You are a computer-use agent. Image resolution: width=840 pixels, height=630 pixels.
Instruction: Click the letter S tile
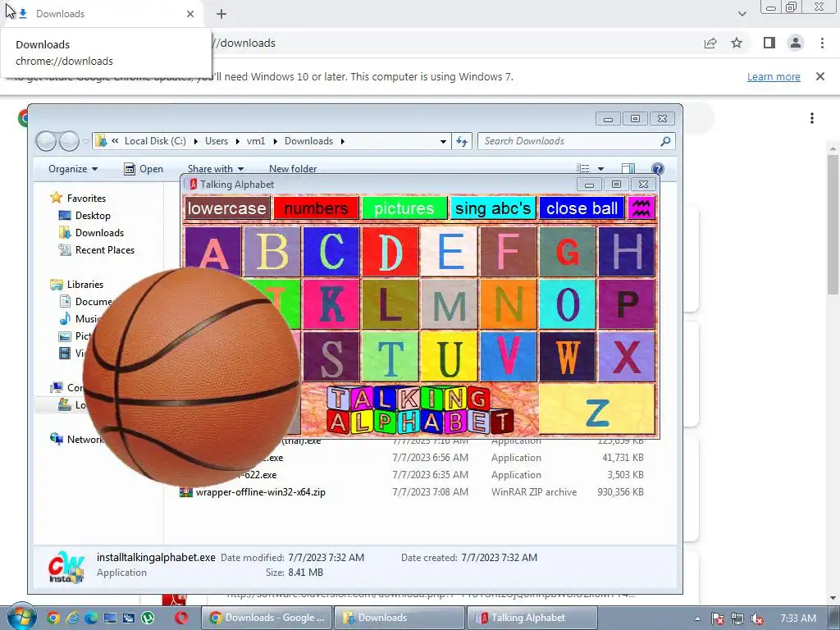click(331, 356)
